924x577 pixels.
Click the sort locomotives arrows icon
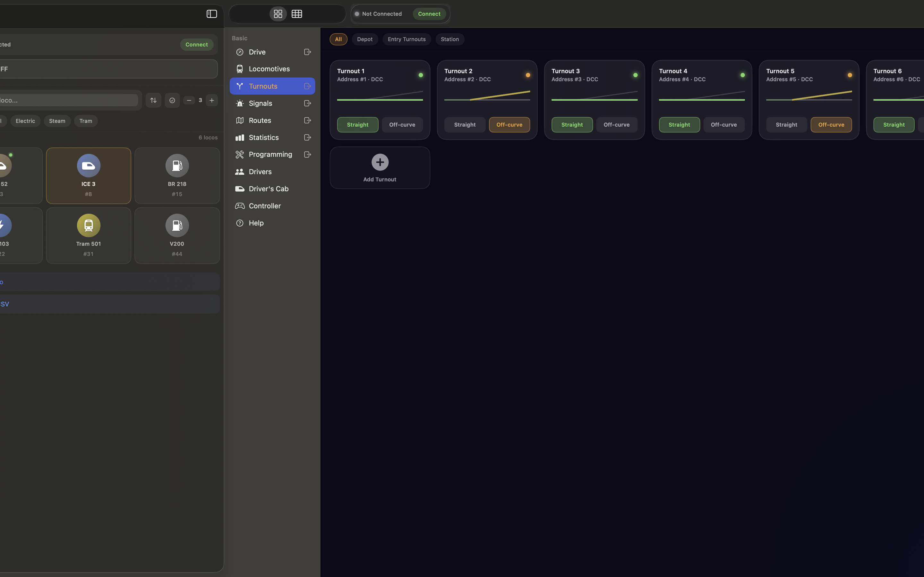pyautogui.click(x=153, y=100)
